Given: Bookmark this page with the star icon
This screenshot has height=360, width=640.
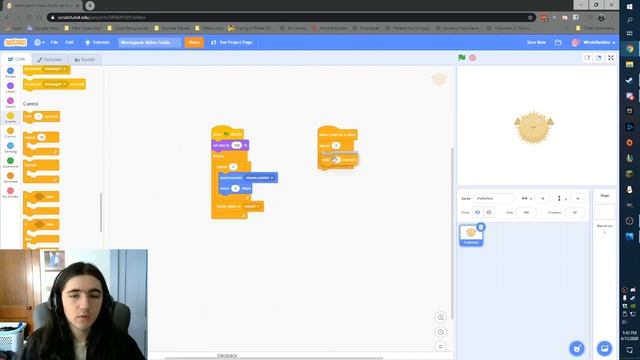Looking at the screenshot, I should tap(530, 18).
